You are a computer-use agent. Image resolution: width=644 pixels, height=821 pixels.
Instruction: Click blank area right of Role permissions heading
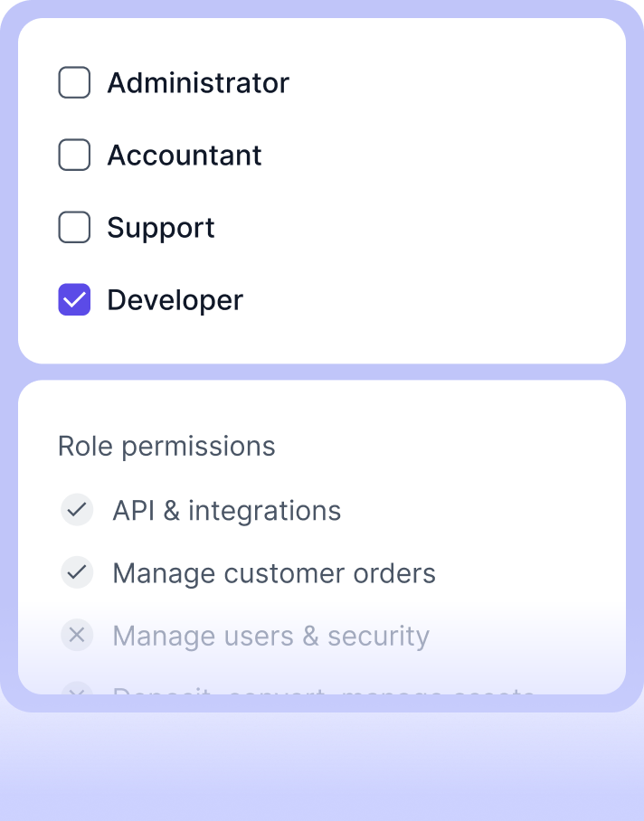click(x=452, y=447)
